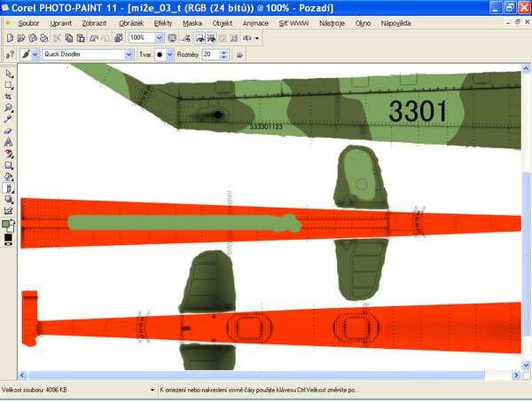Screen dimensions: 532x403
Task: Select the Crop tool
Action: (x=9, y=97)
